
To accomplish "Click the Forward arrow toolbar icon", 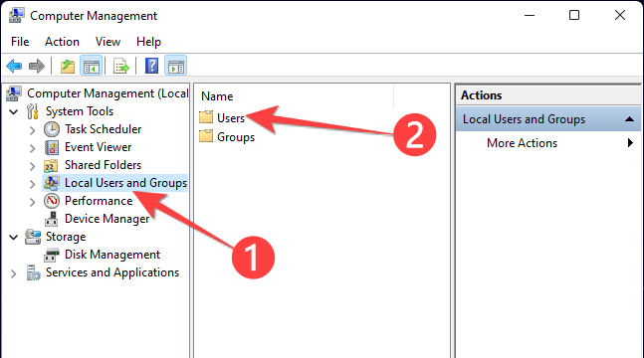I will click(37, 66).
